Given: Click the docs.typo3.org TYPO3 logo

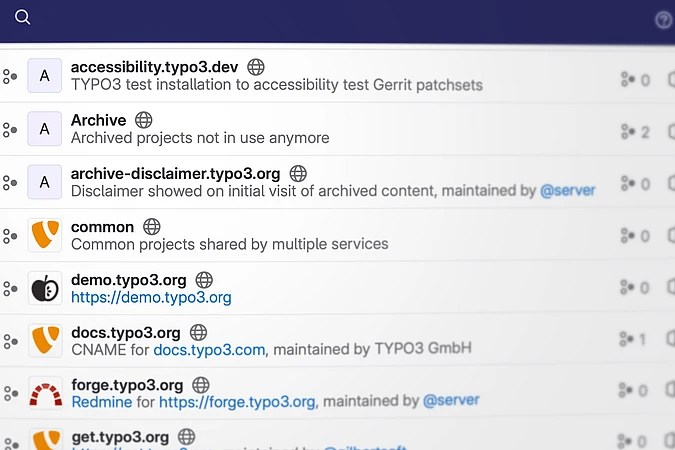Looking at the screenshot, I should (x=44, y=341).
